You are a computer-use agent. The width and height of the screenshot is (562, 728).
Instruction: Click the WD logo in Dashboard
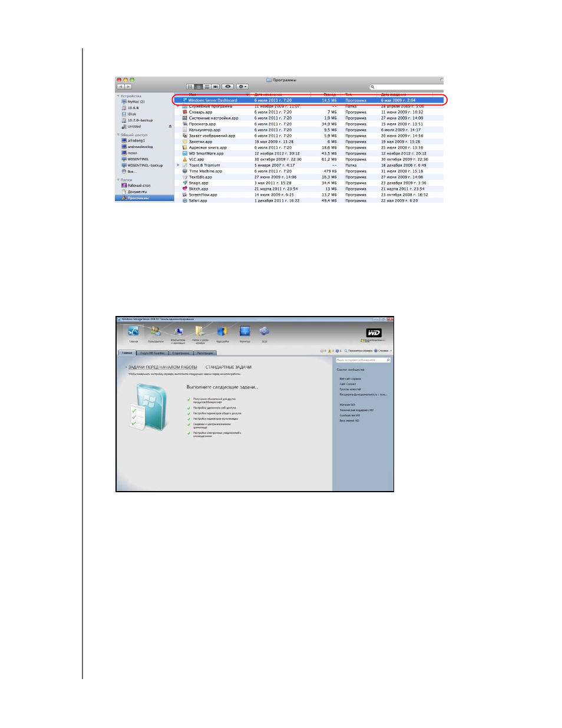point(374,332)
